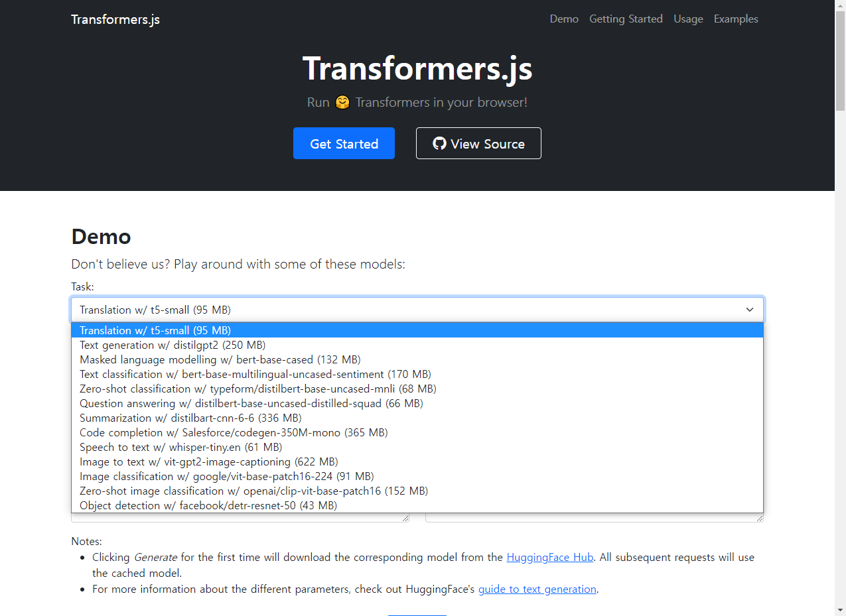Pick Image to text w/ vit-gpt2-image-captioning
846x616 pixels.
coord(417,462)
